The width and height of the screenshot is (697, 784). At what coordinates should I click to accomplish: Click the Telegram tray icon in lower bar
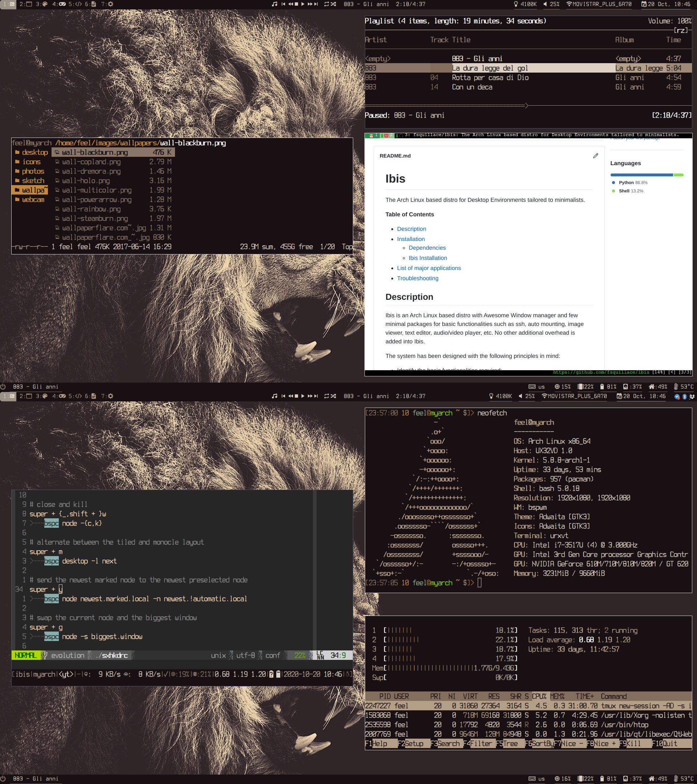677,396
